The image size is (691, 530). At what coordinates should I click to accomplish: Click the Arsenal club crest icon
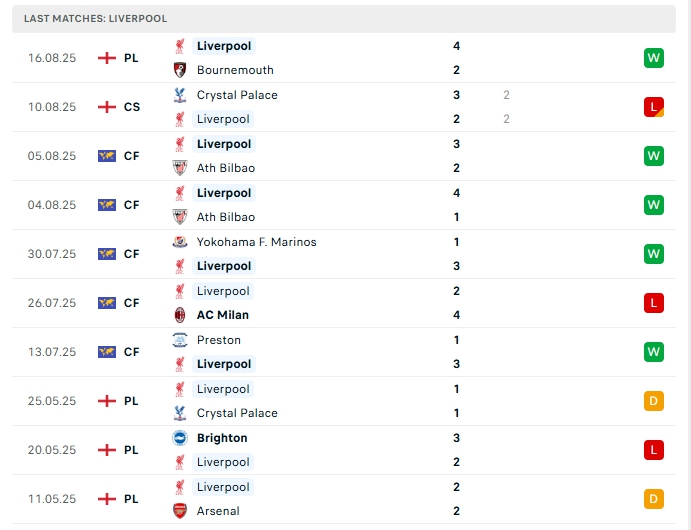(180, 511)
